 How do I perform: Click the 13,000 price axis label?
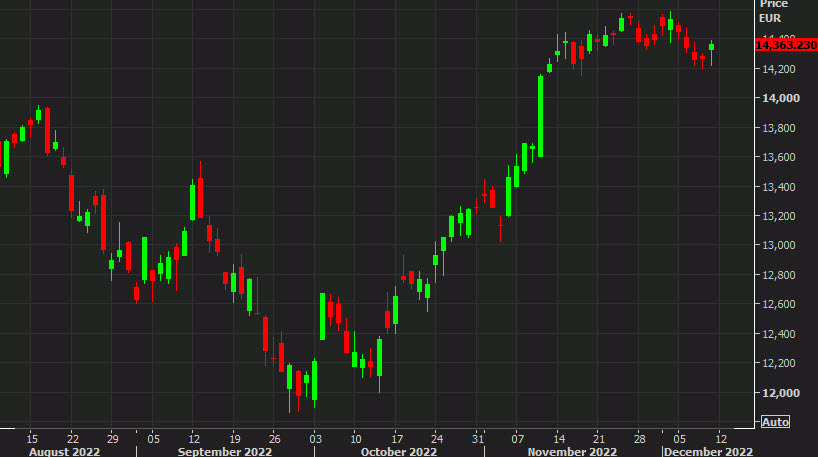[x=781, y=245]
